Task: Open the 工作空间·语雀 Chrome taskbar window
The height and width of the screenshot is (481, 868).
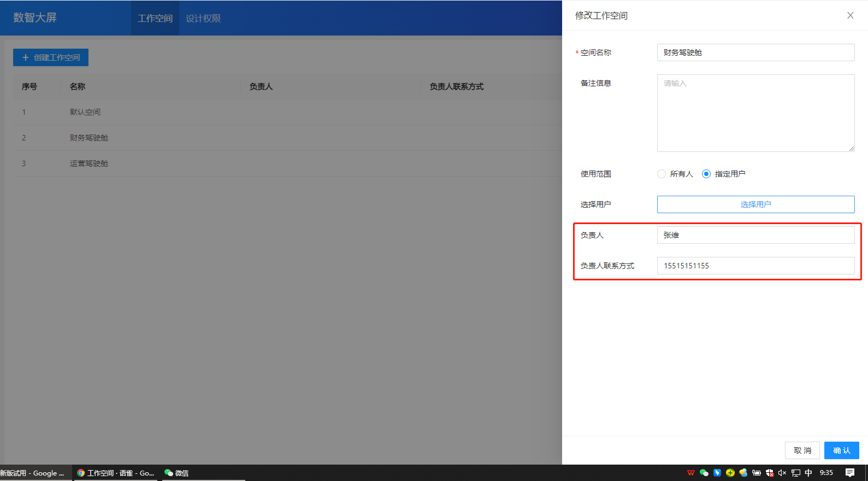Action: point(116,473)
